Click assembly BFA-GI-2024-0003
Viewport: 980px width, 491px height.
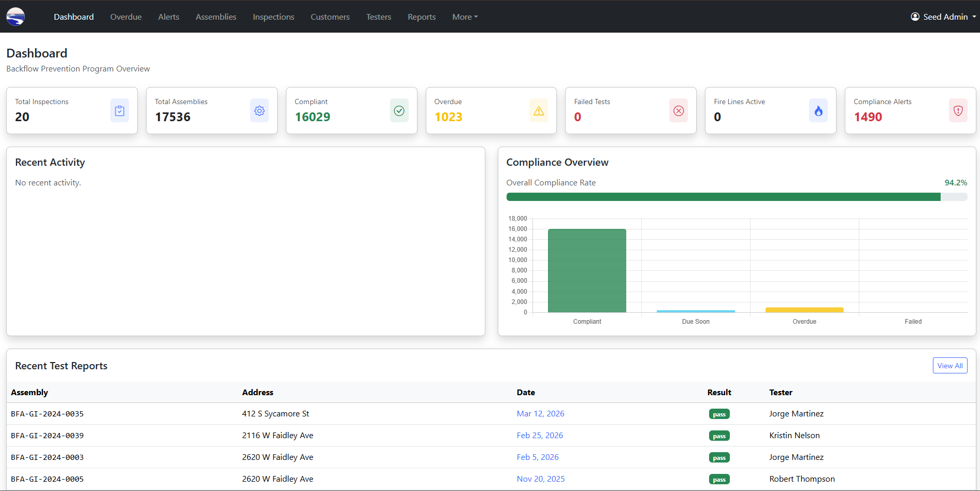pyautogui.click(x=47, y=457)
